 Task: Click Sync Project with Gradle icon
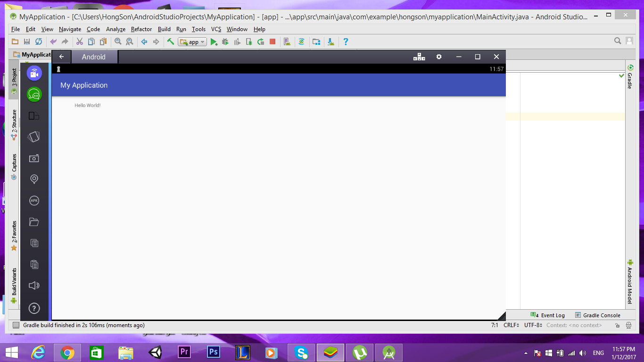(302, 42)
